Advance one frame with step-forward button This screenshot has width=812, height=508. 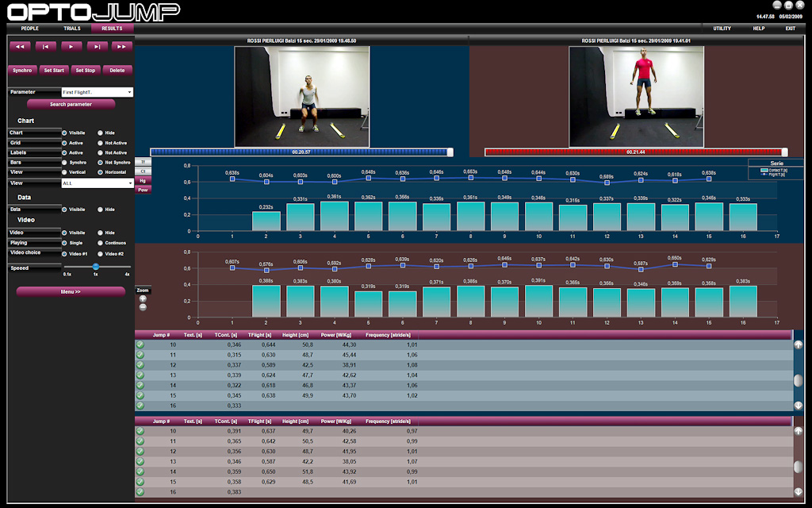coord(97,47)
